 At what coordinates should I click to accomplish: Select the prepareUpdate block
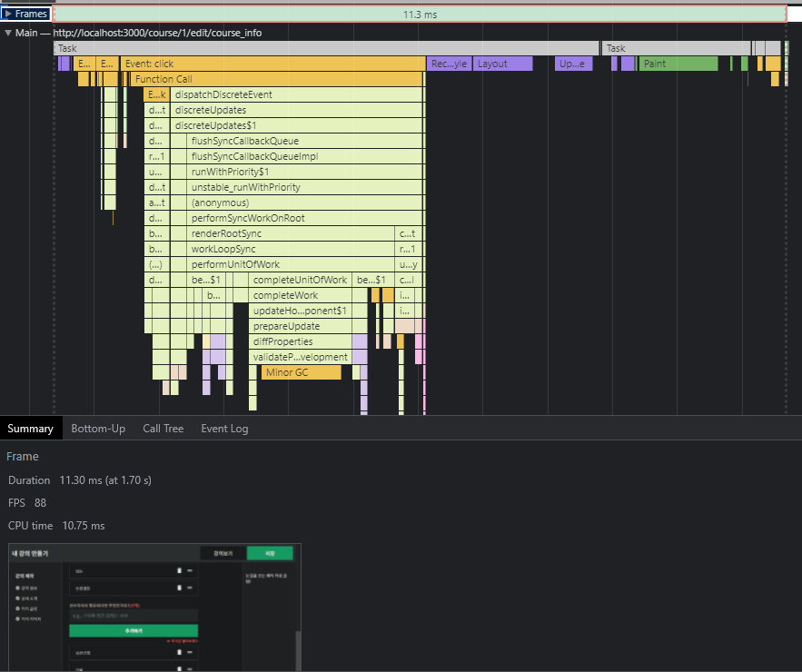301,326
